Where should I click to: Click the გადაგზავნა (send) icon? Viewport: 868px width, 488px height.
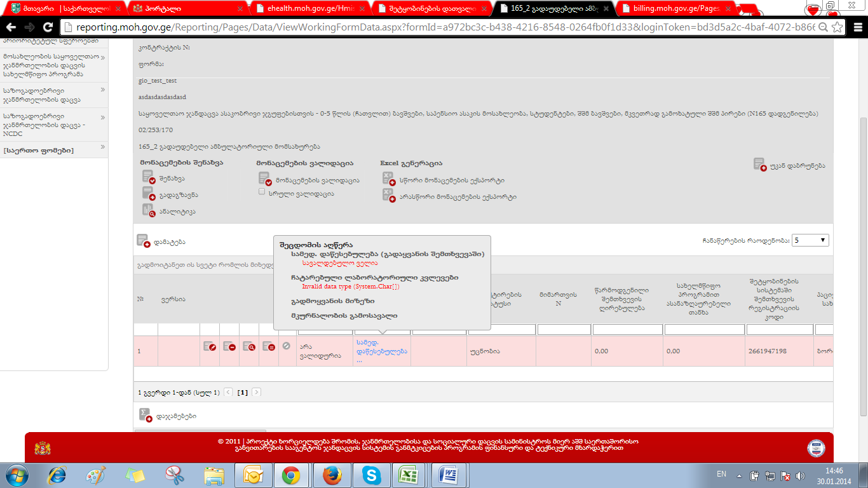click(149, 194)
